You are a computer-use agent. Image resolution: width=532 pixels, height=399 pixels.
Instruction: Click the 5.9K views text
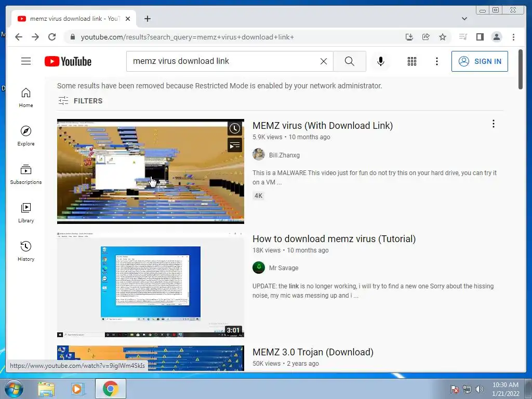(x=268, y=137)
